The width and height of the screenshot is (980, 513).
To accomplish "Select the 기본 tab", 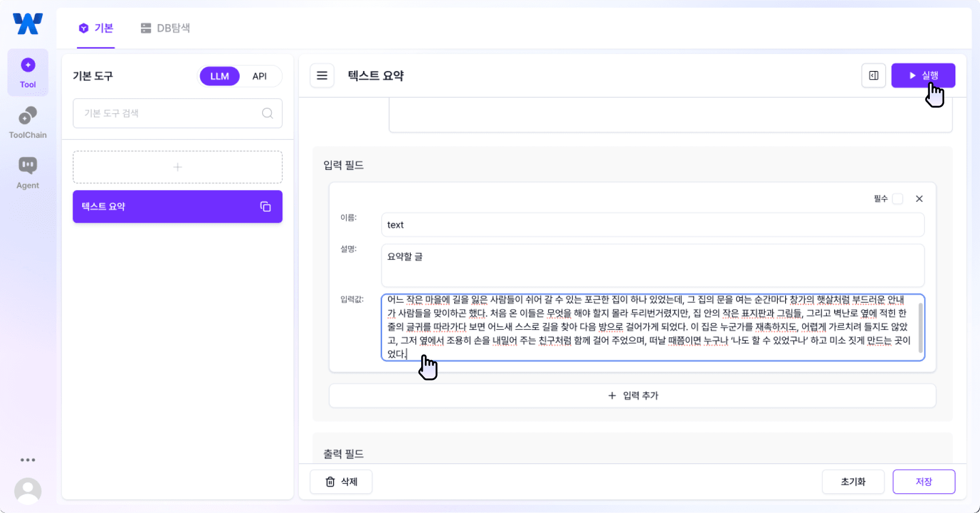I will (x=96, y=28).
